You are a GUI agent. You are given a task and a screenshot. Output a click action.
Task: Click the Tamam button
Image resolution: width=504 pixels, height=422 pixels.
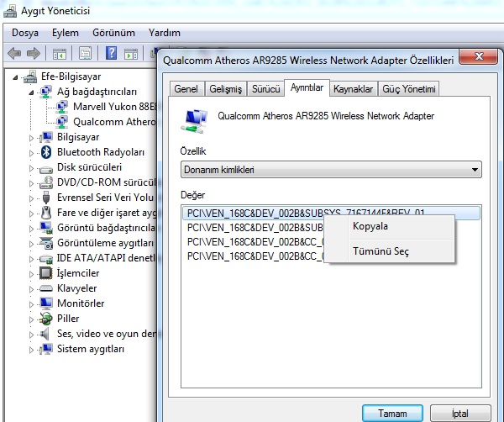click(x=392, y=414)
